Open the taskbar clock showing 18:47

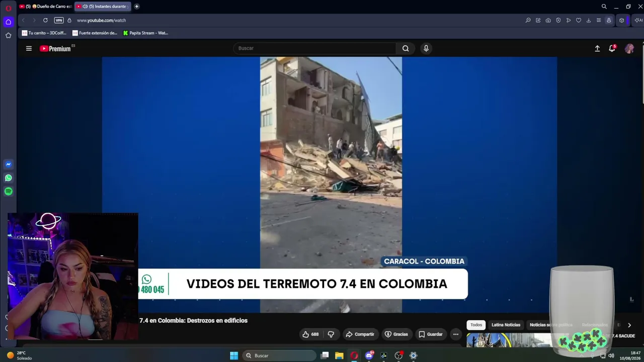[629, 355]
